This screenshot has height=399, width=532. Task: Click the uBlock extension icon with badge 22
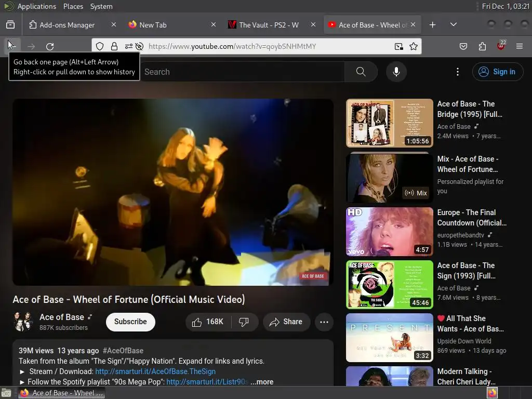(501, 46)
